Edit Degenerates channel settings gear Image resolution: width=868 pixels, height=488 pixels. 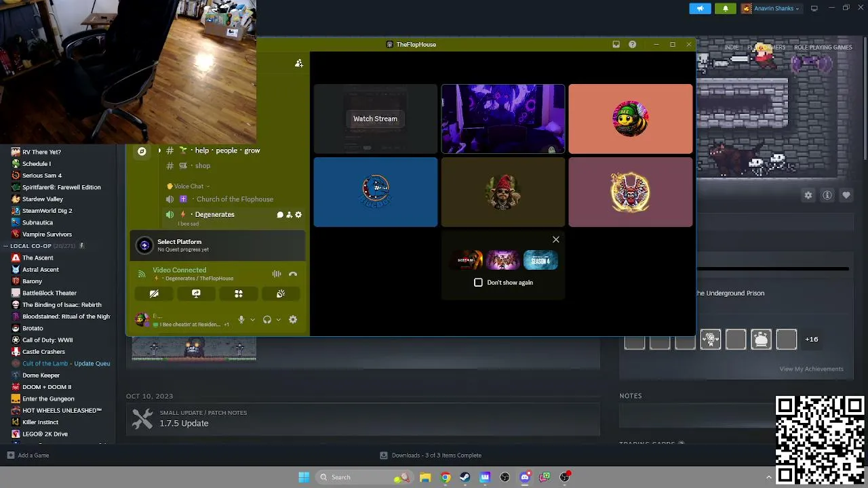(298, 215)
